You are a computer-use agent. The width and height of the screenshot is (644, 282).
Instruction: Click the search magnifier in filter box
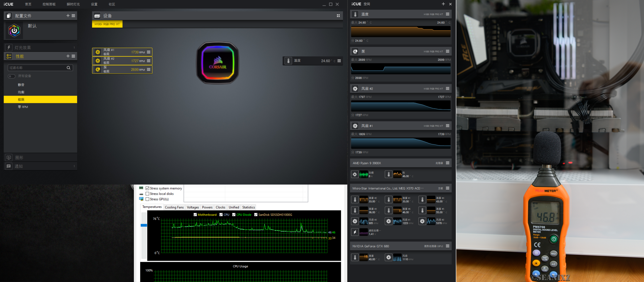[68, 68]
